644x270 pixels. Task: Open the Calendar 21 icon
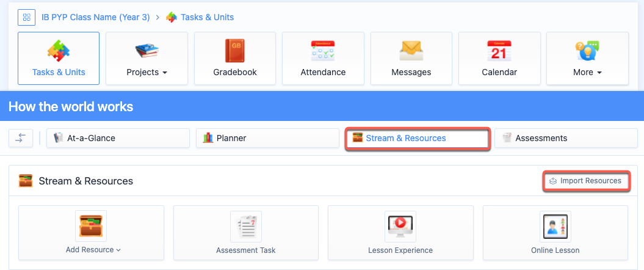click(499, 51)
